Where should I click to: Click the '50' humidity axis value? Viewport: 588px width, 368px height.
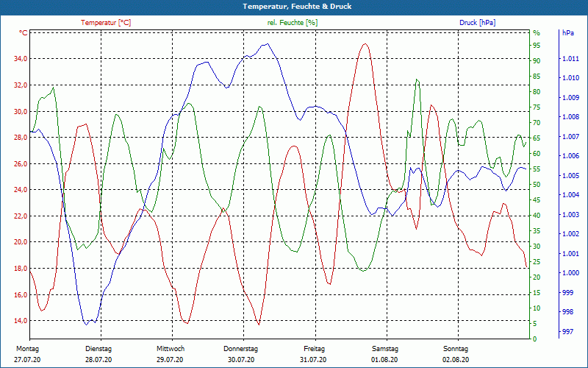(x=537, y=185)
